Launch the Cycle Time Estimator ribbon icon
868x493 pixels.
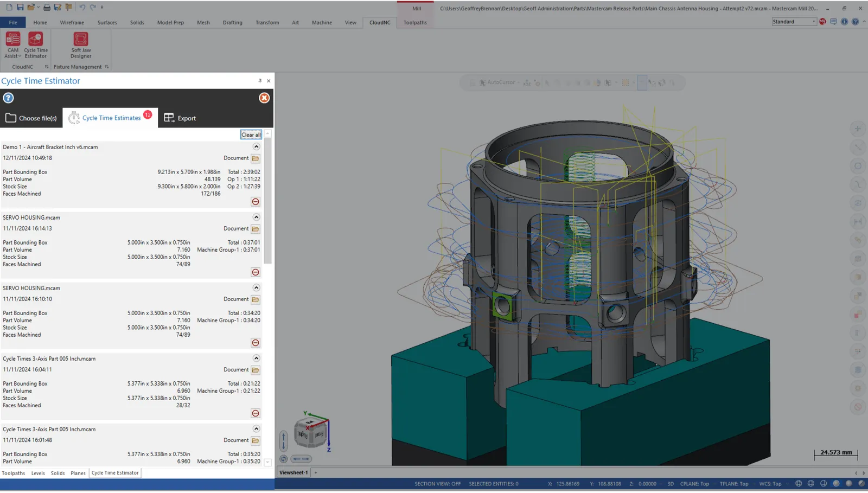36,44
